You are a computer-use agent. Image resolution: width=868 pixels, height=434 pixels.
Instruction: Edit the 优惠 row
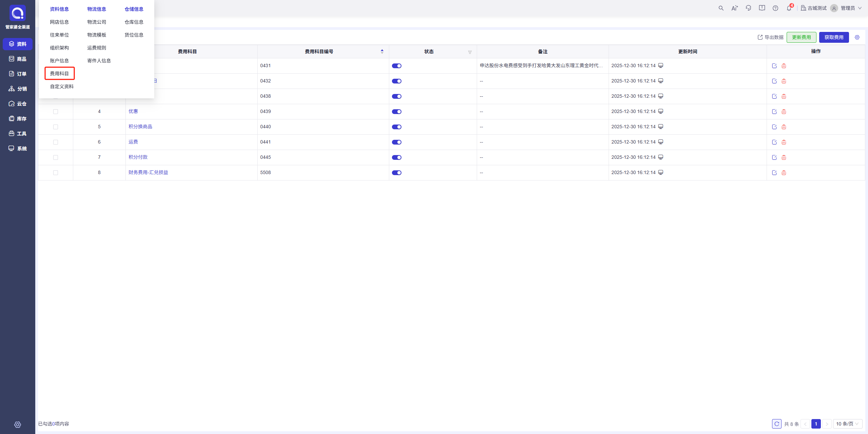[774, 112]
